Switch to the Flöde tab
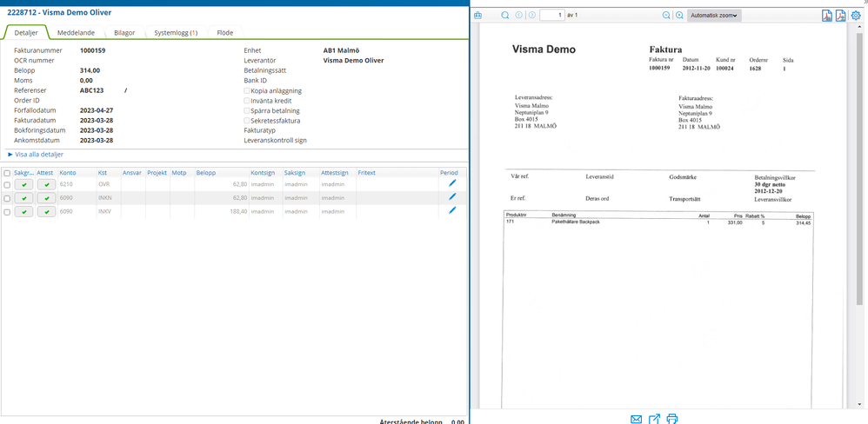This screenshot has height=424, width=868. (224, 33)
